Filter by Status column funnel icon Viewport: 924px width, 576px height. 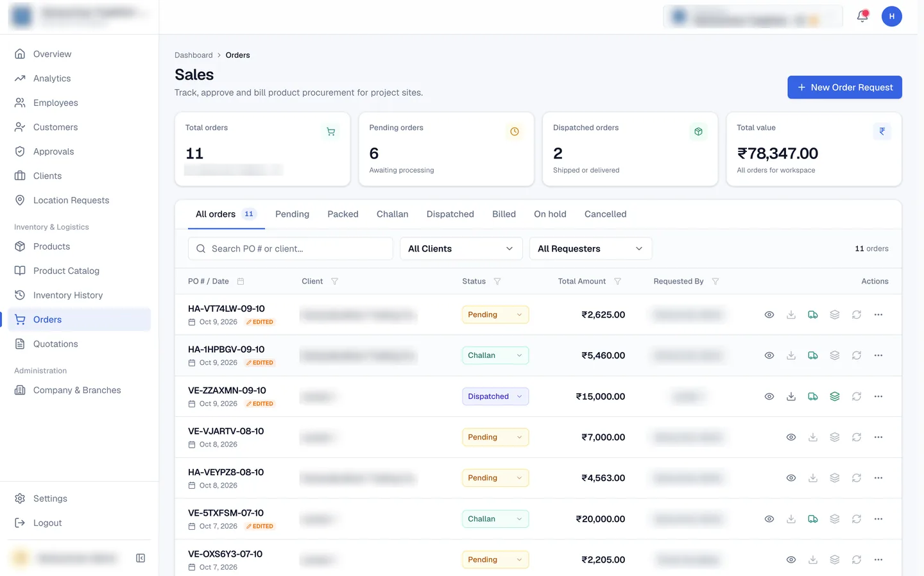tap(497, 282)
